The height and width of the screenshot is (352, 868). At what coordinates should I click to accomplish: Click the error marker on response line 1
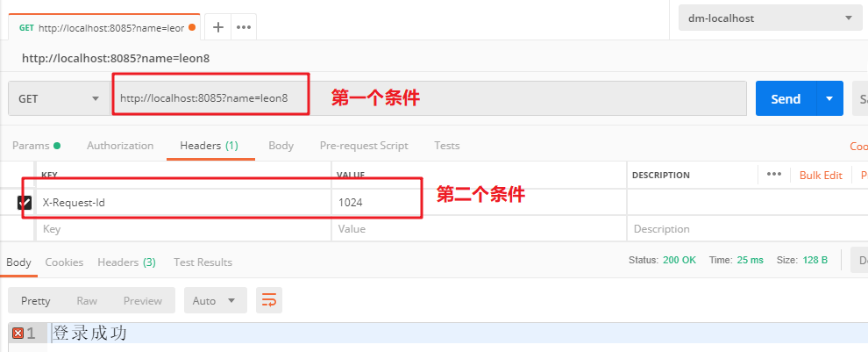pyautogui.click(x=18, y=334)
